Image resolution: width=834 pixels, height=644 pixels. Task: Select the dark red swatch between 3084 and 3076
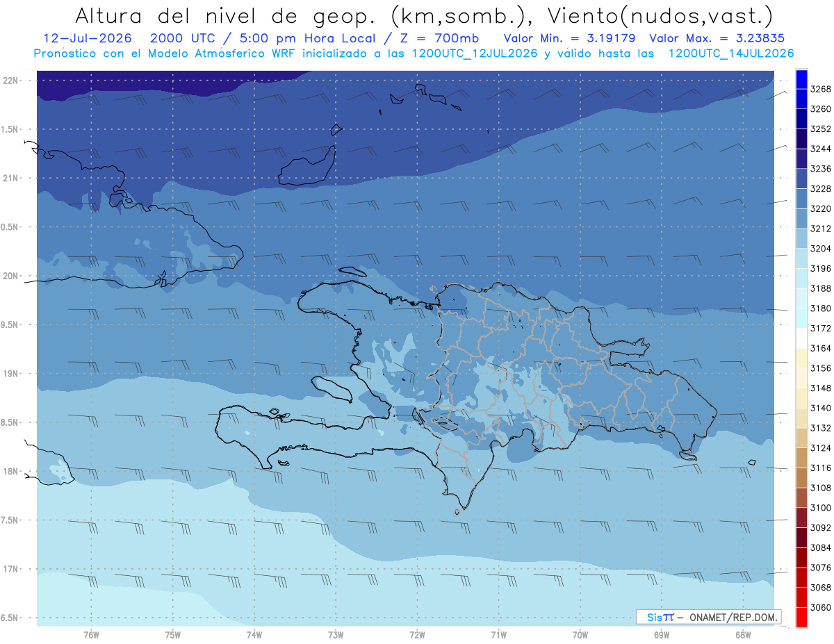pyautogui.click(x=801, y=557)
